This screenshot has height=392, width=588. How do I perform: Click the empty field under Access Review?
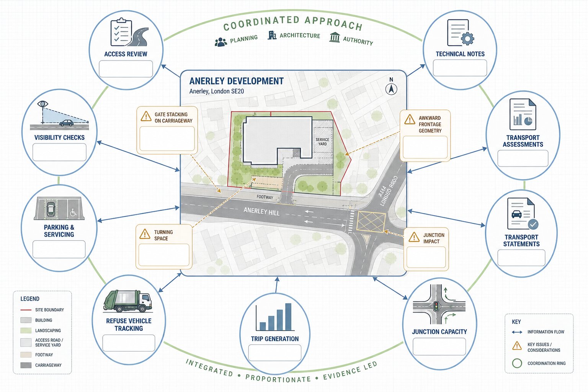126,69
